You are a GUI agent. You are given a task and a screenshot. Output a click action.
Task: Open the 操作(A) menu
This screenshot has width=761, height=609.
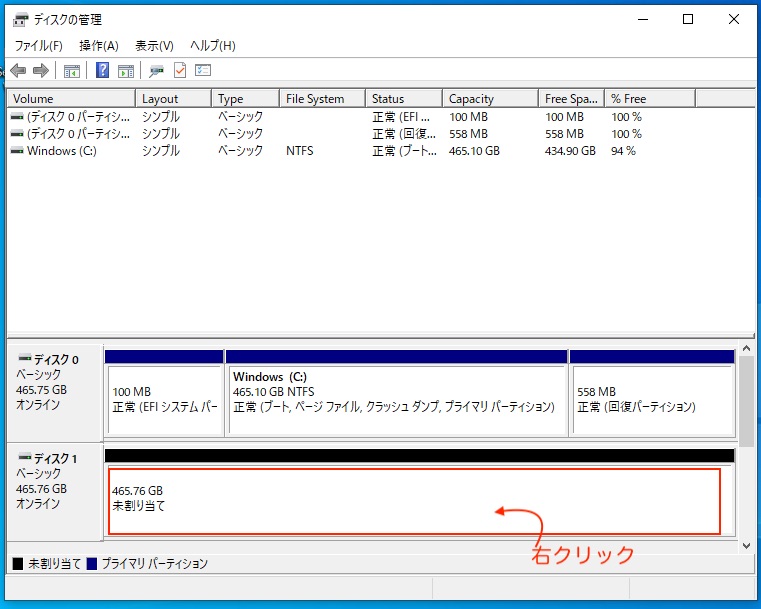pyautogui.click(x=99, y=46)
